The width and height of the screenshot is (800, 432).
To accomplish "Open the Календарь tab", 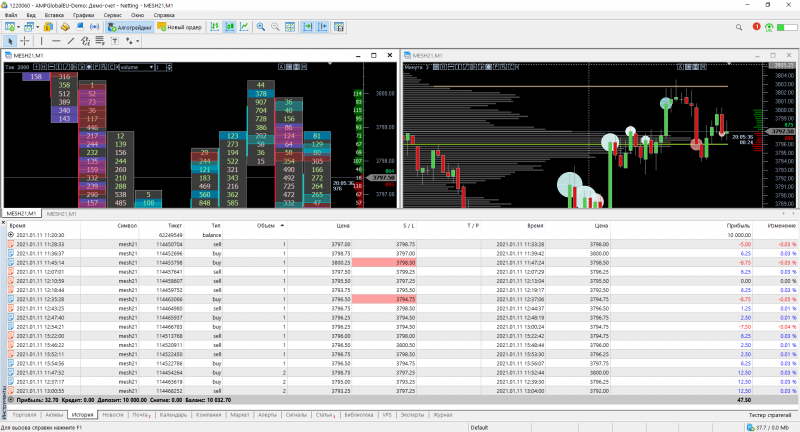I will [x=173, y=415].
